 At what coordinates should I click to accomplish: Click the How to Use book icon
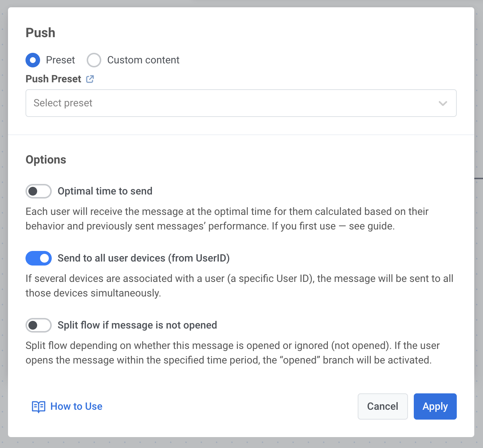39,406
